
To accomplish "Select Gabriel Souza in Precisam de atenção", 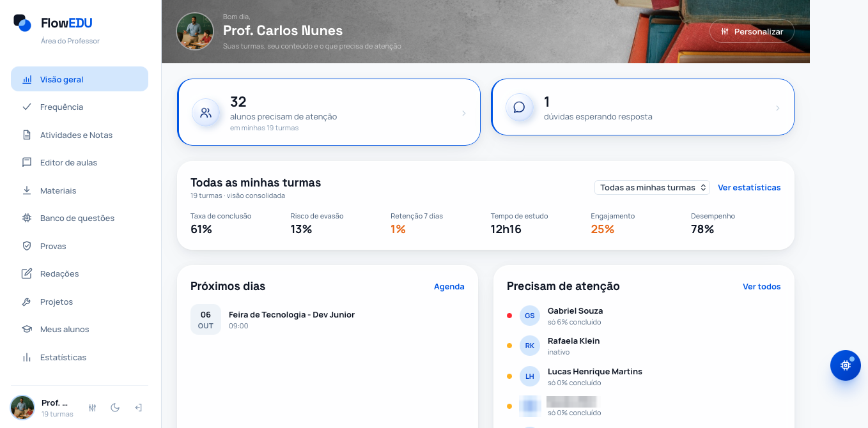I will (644, 316).
